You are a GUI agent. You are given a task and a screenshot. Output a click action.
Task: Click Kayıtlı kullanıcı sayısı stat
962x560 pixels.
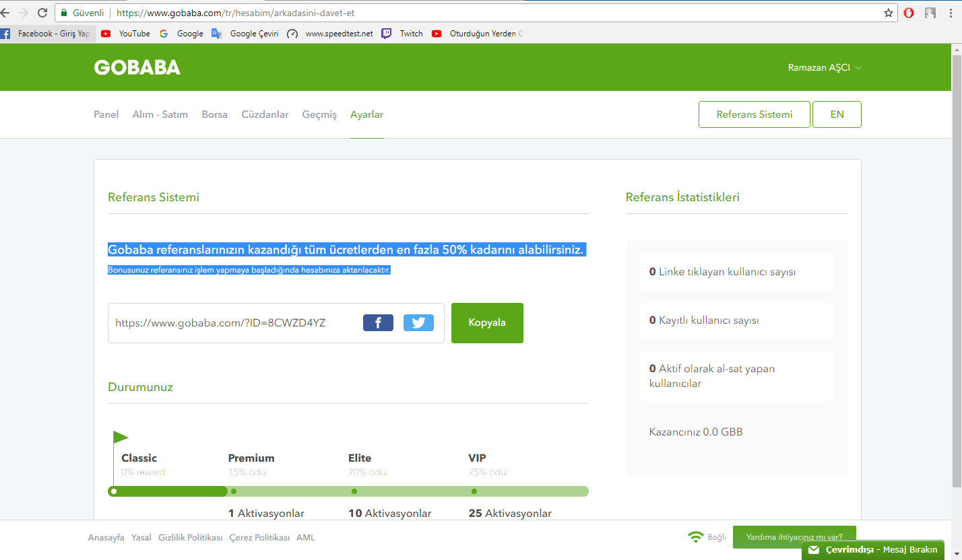pyautogui.click(x=736, y=320)
